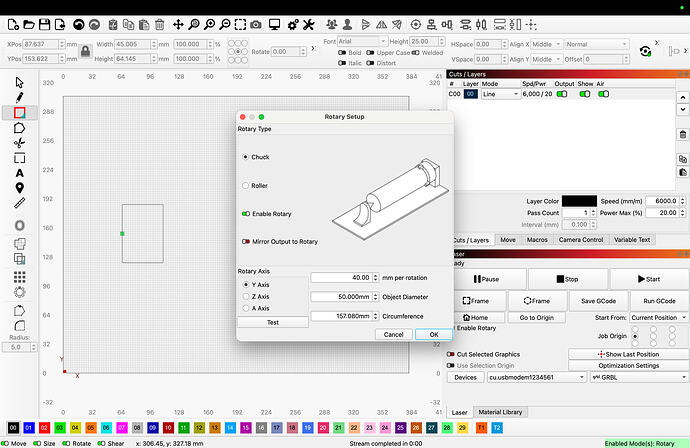Click OK in Rotary Setup dialog

[x=434, y=334]
